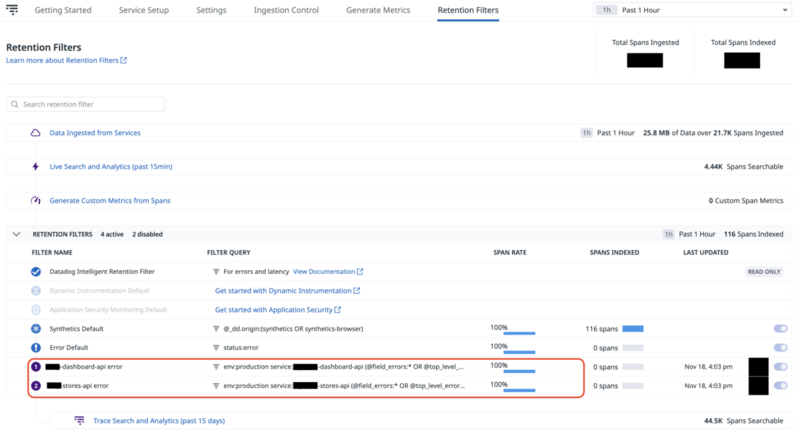
Task: Collapse the Retention Filters section chevron
Action: click(x=16, y=234)
